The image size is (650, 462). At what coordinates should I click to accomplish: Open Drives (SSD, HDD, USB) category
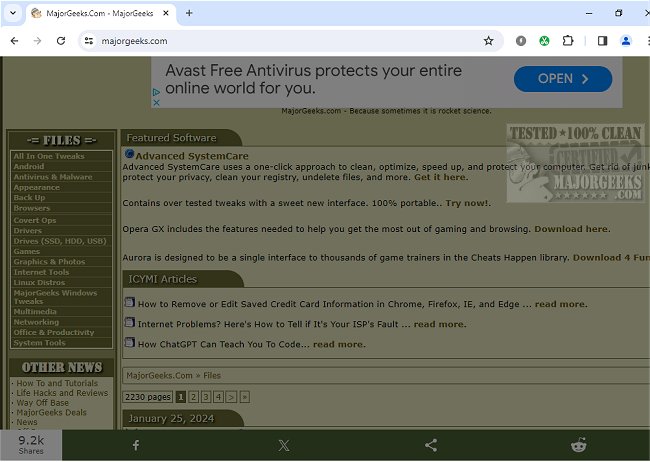point(60,241)
